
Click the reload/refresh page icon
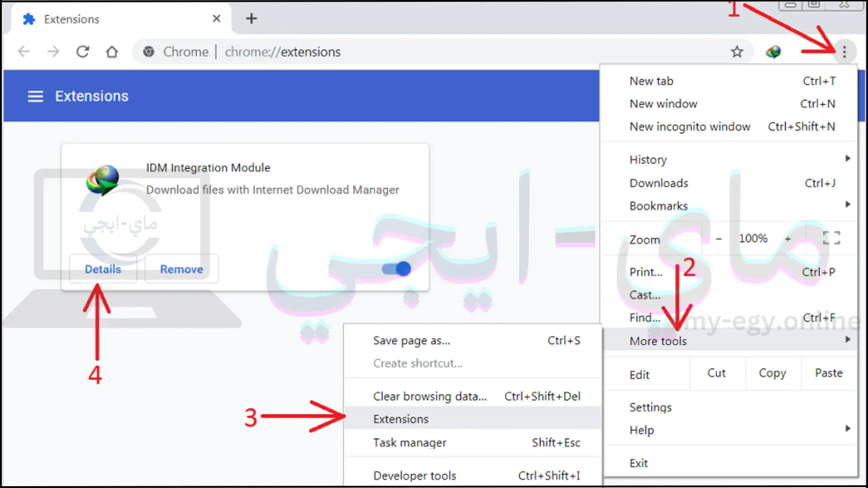pyautogui.click(x=83, y=52)
